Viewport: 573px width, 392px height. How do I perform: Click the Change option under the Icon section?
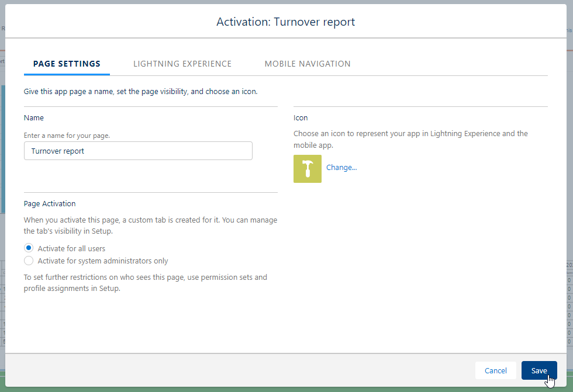tap(341, 168)
